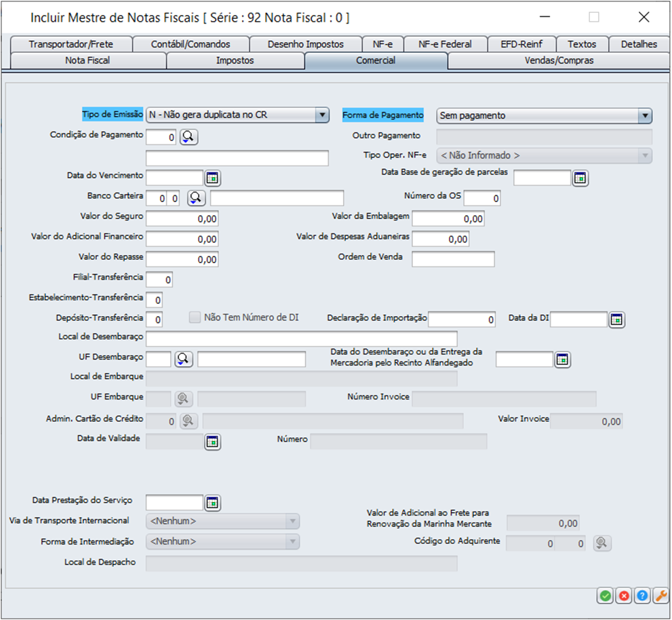Pick date for Data da DI
672x620 pixels.
(x=616, y=320)
